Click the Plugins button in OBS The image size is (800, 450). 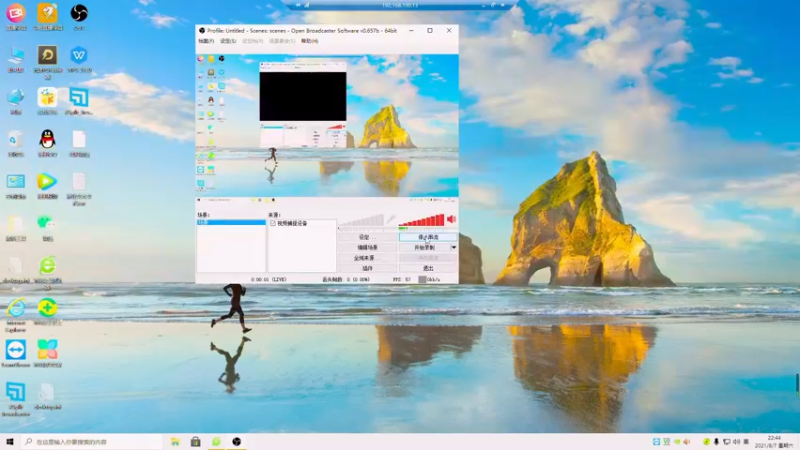click(367, 268)
